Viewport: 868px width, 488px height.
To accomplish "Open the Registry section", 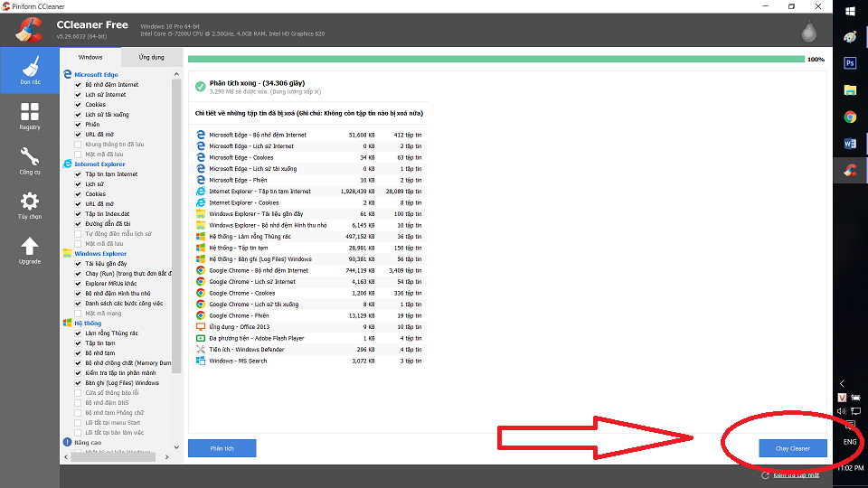I will pos(30,115).
